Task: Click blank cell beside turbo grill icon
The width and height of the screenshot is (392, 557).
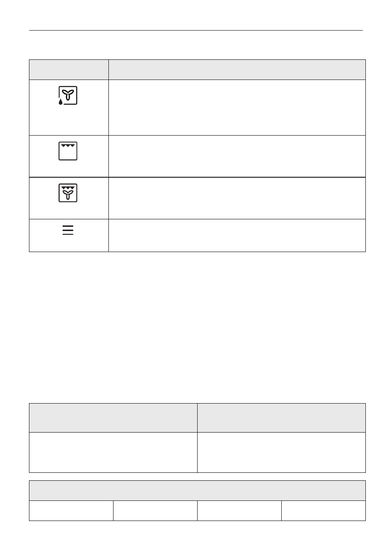Action: click(237, 198)
